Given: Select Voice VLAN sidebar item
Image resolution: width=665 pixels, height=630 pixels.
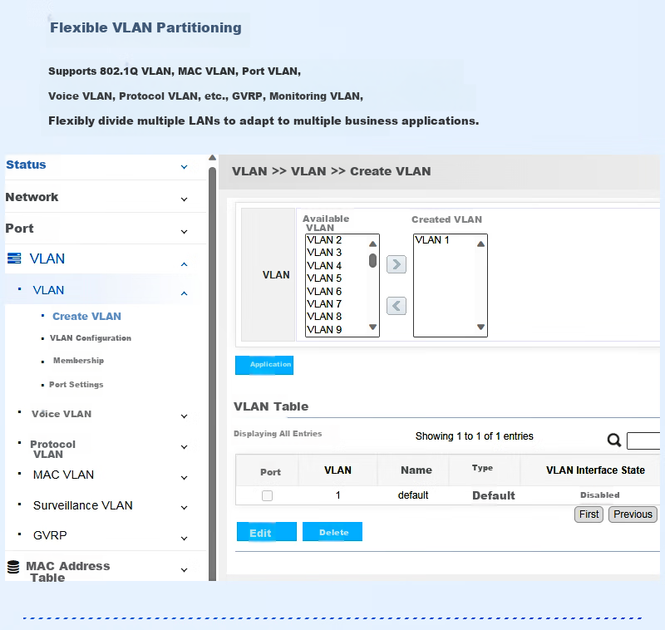Looking at the screenshot, I should (x=61, y=414).
